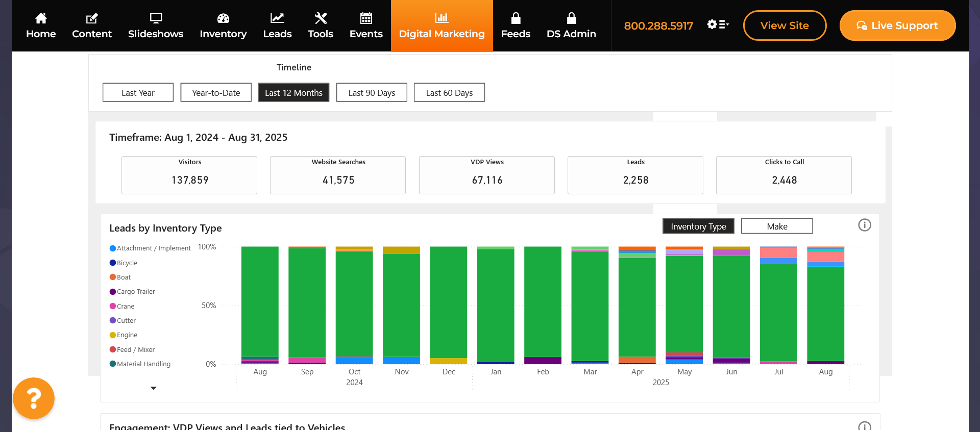Switch chart to Make view
Screen dimensions: 980x432
click(x=777, y=226)
